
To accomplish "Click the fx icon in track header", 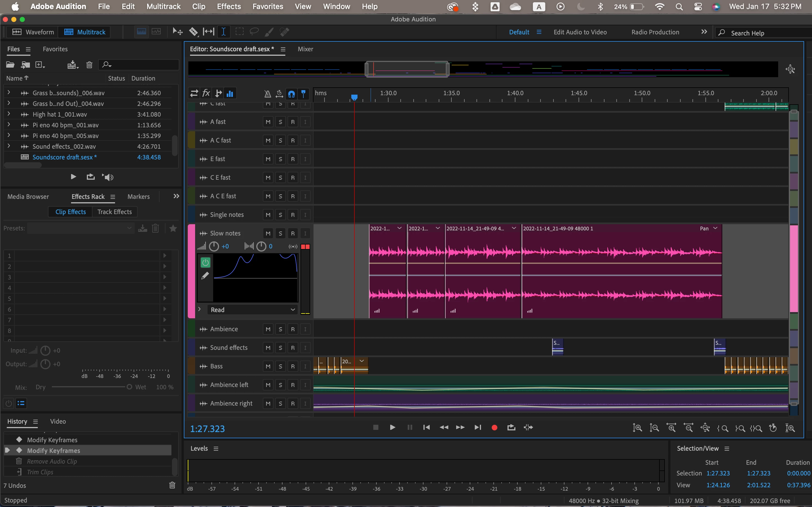I will point(206,93).
